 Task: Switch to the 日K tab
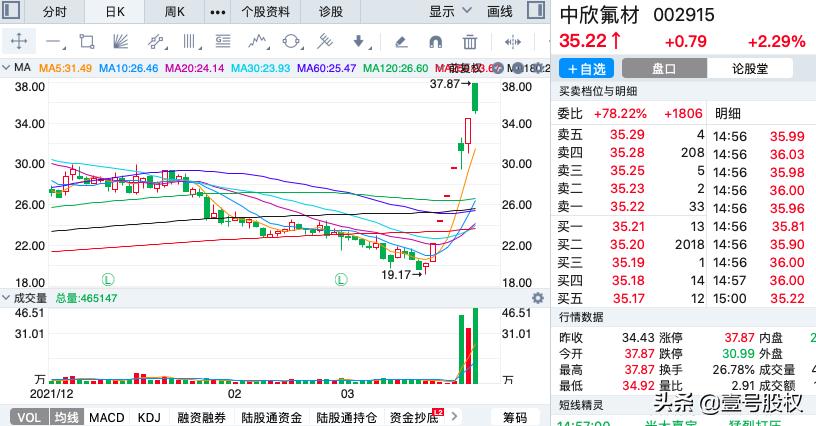point(114,11)
